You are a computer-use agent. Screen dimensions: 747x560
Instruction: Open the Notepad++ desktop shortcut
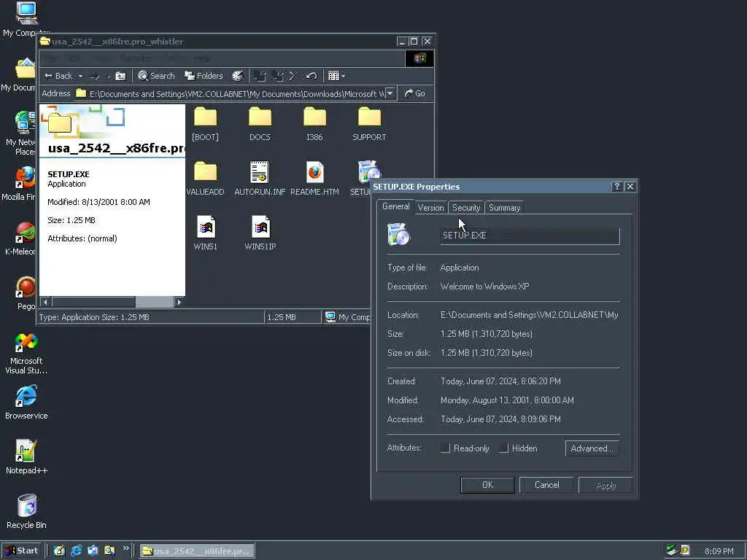tap(26, 457)
